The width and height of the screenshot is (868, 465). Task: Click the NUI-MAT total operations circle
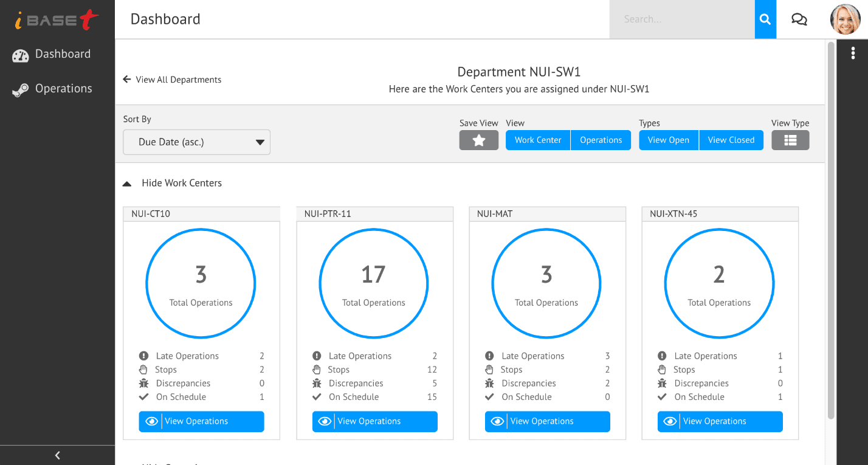pos(546,283)
